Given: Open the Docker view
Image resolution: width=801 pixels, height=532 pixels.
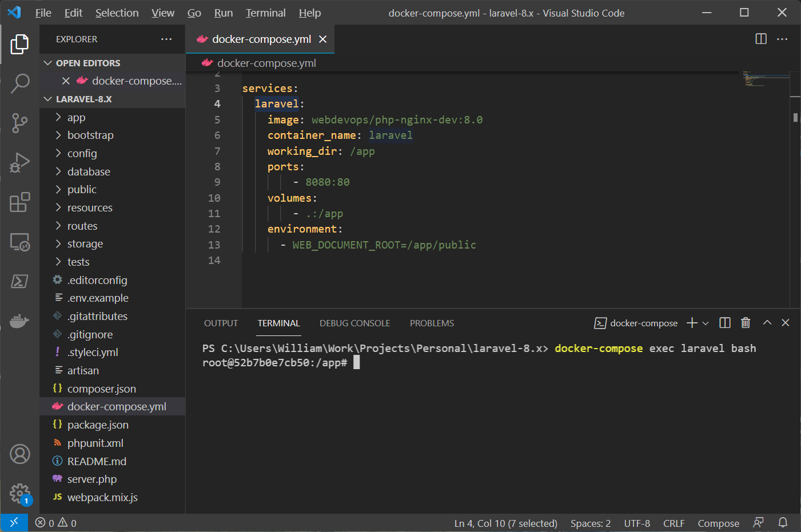Looking at the screenshot, I should point(19,321).
